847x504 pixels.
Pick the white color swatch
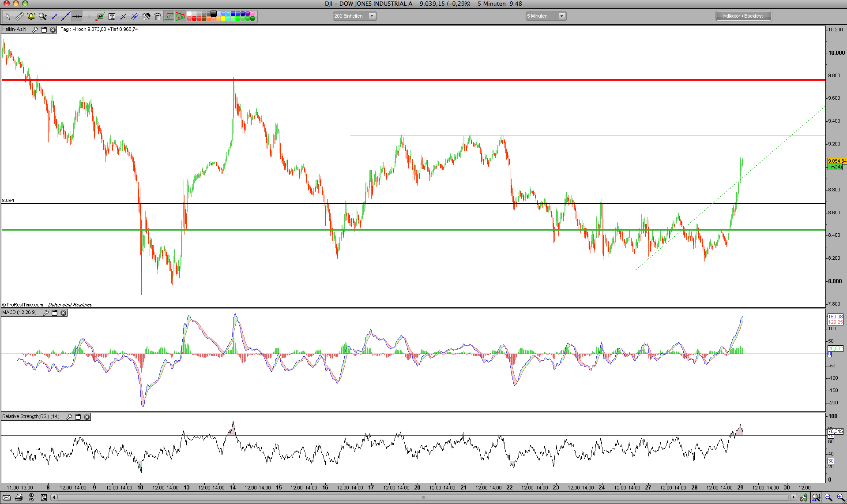coord(189,14)
